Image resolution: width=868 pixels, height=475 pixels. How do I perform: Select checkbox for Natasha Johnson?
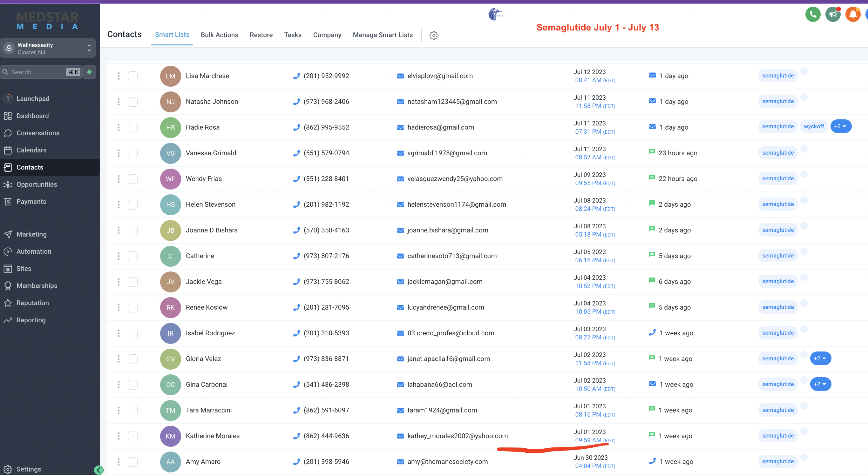[x=133, y=102]
